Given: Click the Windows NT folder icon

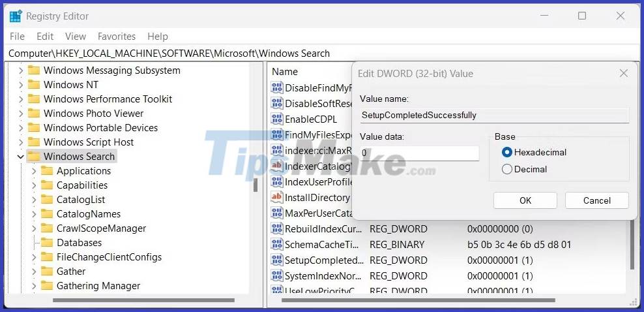Looking at the screenshot, I should click(34, 85).
